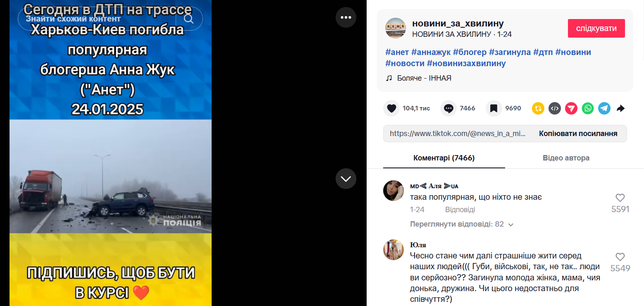Share video to Telegram
This screenshot has height=306, width=644.
[604, 108]
